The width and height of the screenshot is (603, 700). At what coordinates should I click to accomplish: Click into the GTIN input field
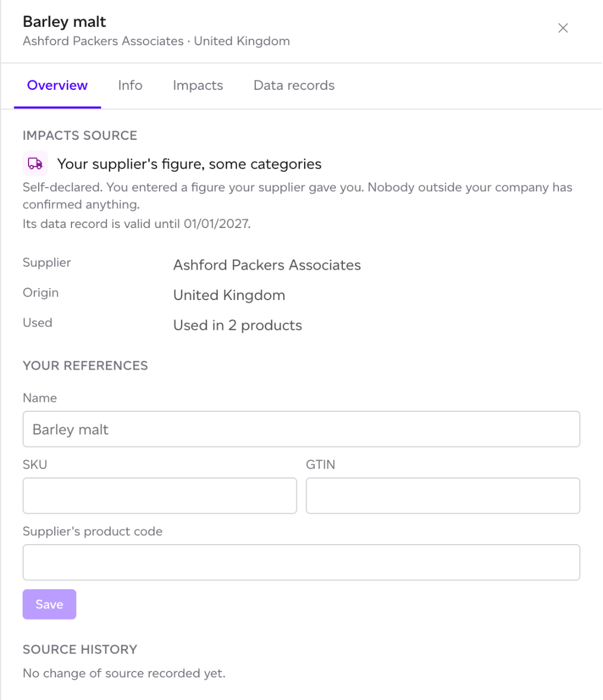443,495
